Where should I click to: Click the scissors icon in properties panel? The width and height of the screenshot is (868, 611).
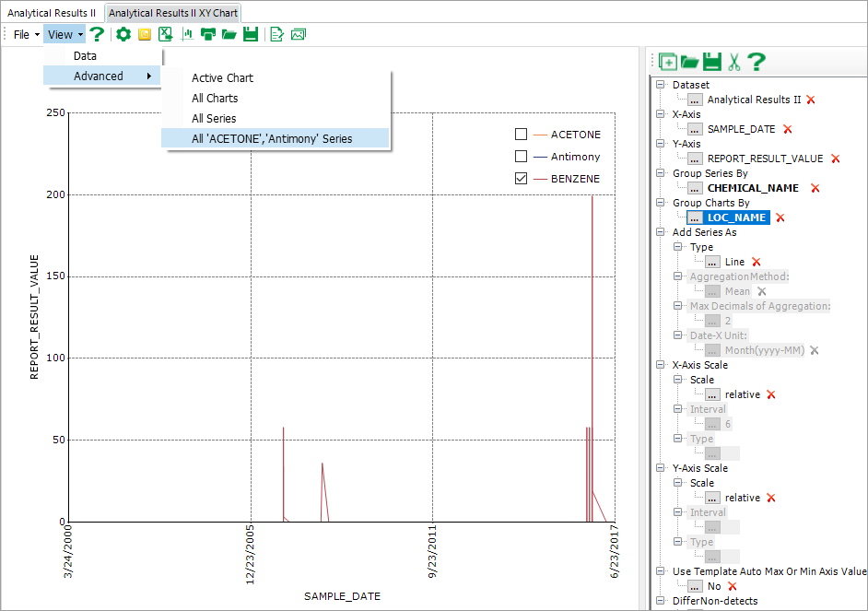[x=734, y=62]
